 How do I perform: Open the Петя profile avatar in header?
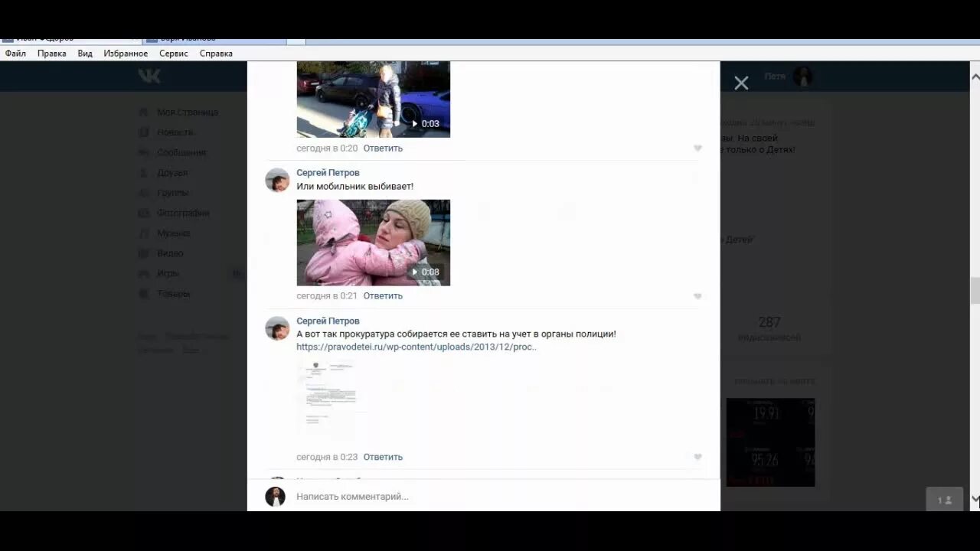pos(803,77)
